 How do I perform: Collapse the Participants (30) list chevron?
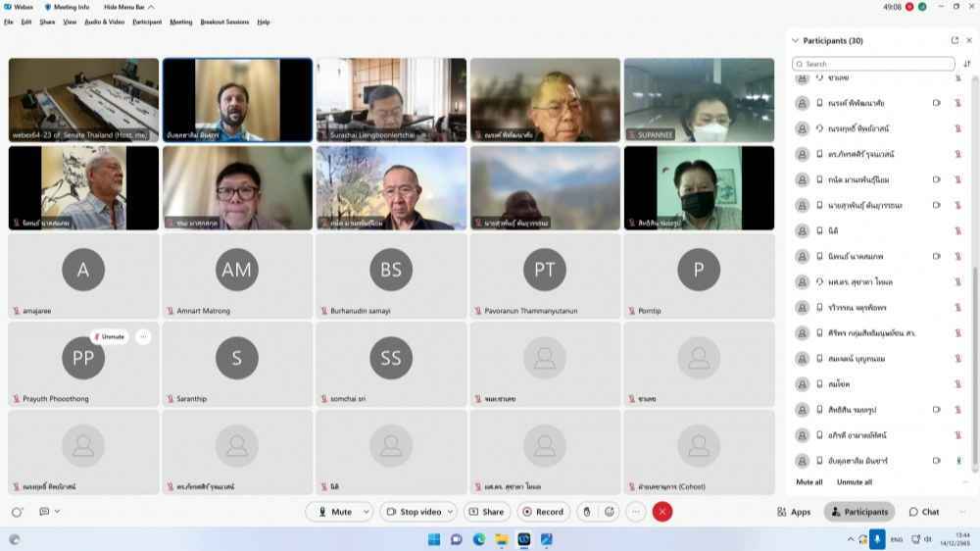(x=795, y=41)
